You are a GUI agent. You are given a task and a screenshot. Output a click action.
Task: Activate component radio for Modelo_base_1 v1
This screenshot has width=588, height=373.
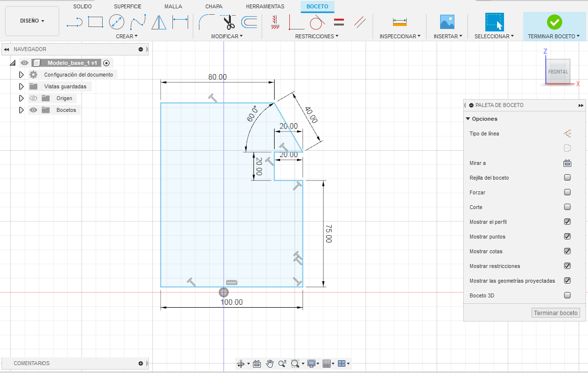coord(107,63)
